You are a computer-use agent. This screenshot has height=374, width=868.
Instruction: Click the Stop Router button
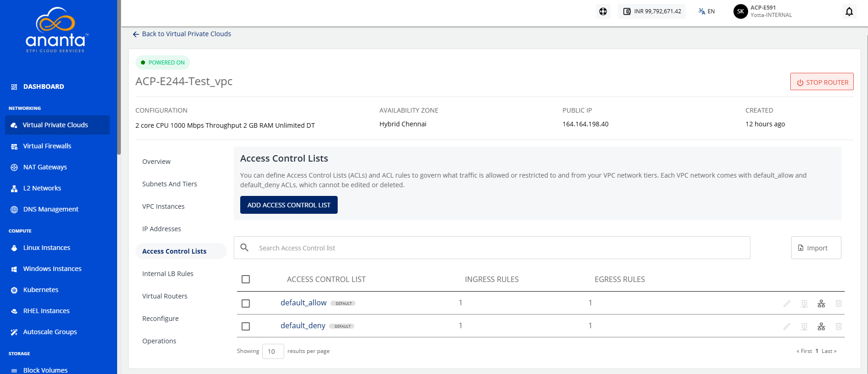822,82
